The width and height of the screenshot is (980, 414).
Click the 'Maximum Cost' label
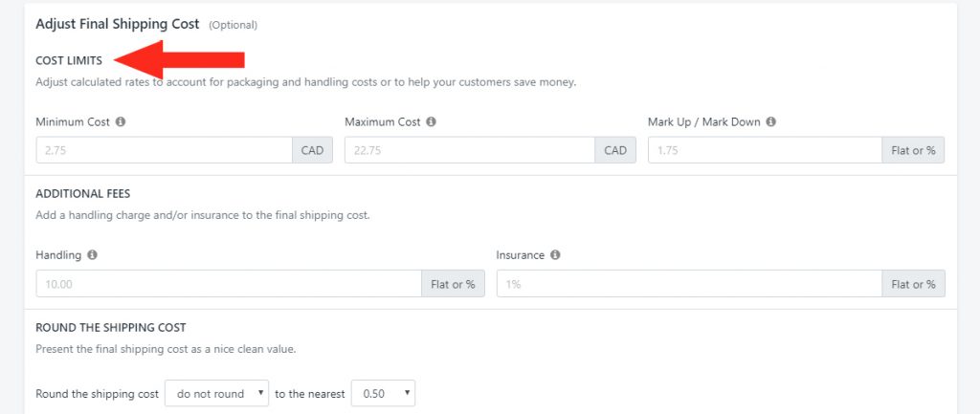[x=383, y=121]
